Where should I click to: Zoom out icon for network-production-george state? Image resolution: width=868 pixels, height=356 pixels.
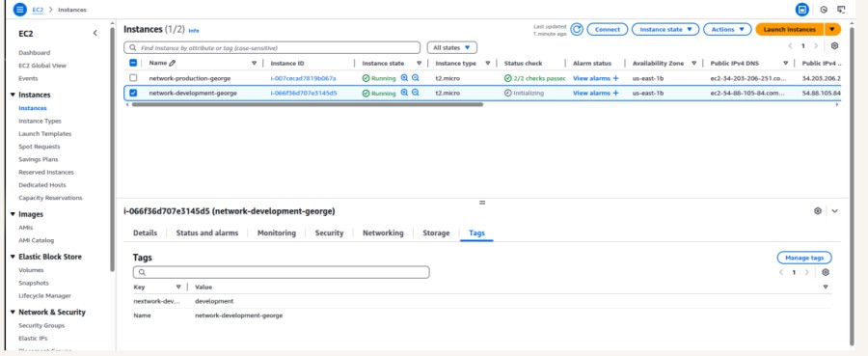[415, 78]
